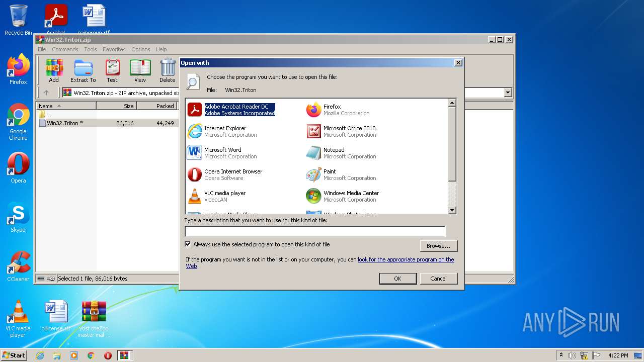Expand the archive path dropdown arrow
The width and height of the screenshot is (644, 362).
[508, 93]
